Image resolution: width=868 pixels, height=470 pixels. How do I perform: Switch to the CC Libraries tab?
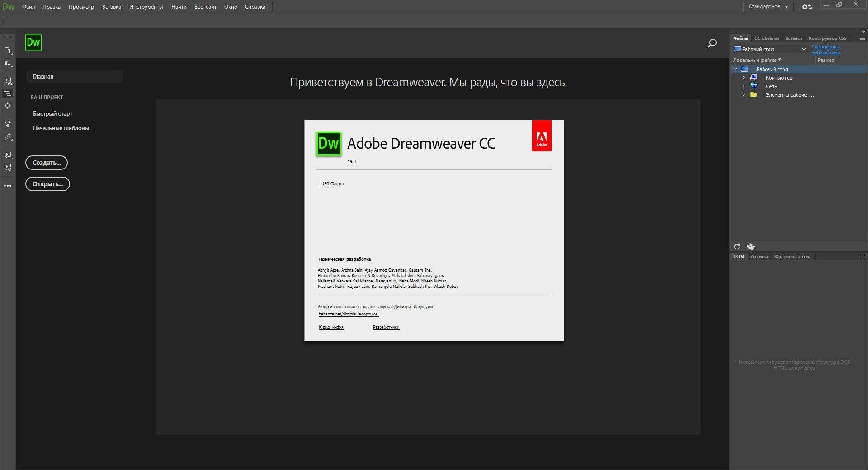tap(767, 38)
